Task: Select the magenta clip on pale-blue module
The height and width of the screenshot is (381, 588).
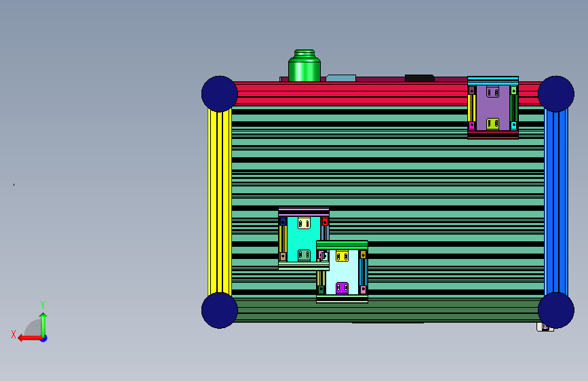Action: tap(342, 288)
